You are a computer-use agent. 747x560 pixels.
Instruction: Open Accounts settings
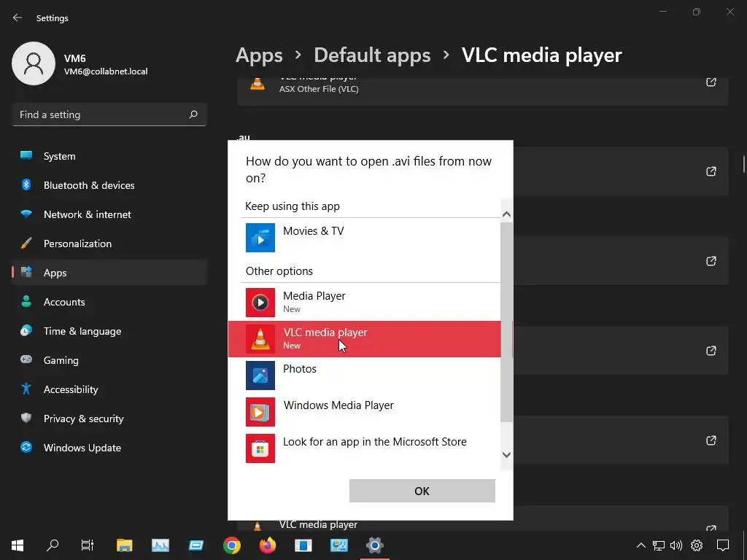[109, 302]
